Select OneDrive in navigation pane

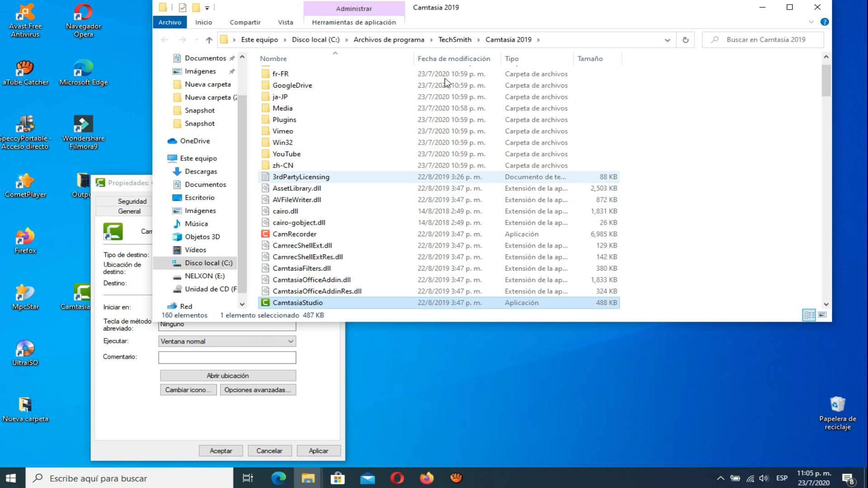[x=195, y=141]
